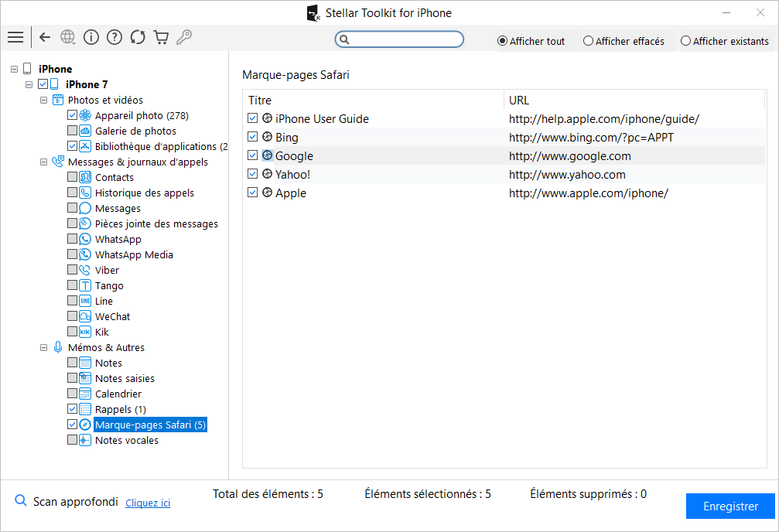Click the Messages bubble icon
779x532 pixels.
(85, 208)
